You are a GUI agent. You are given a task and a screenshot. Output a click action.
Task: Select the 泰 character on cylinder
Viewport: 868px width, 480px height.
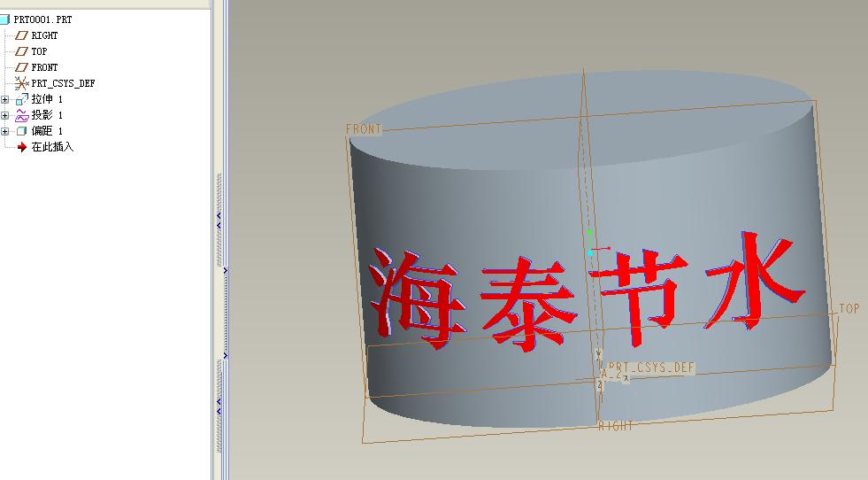[527, 303]
